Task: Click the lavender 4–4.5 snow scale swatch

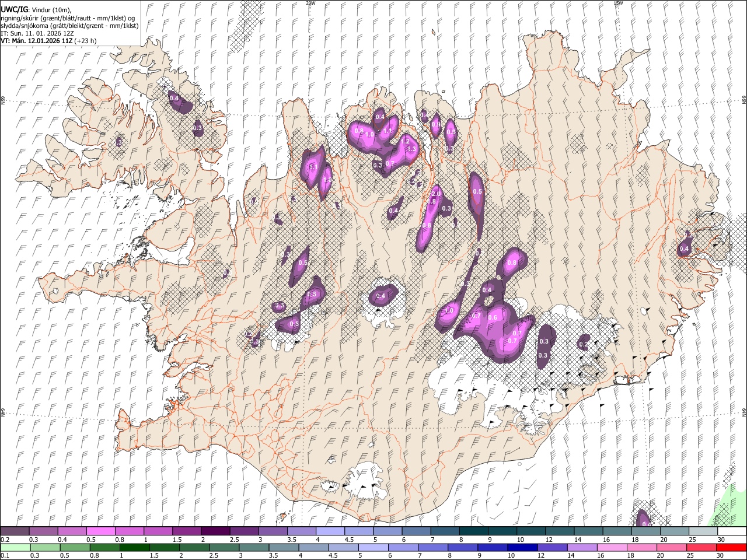Action: 330,531
